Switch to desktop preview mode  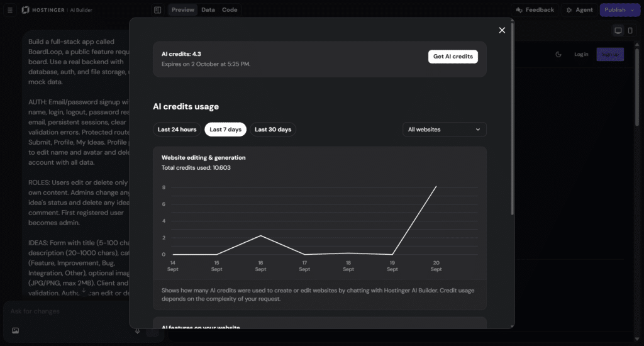618,30
